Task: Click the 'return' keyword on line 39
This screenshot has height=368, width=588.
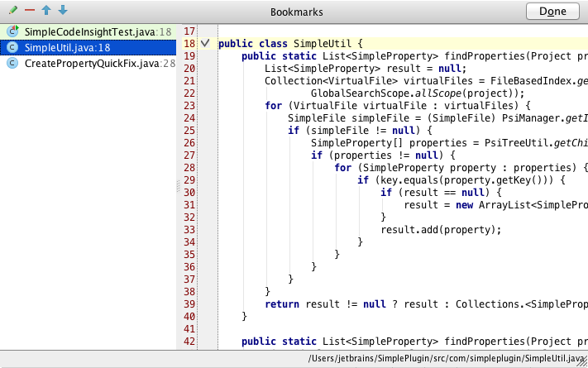Action: 282,304
